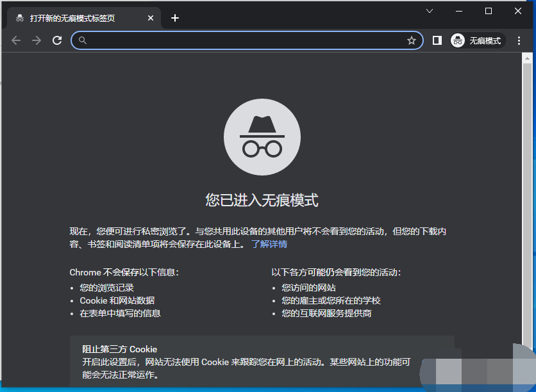Maximize the Chrome window
536x392 pixels.
coord(489,11)
